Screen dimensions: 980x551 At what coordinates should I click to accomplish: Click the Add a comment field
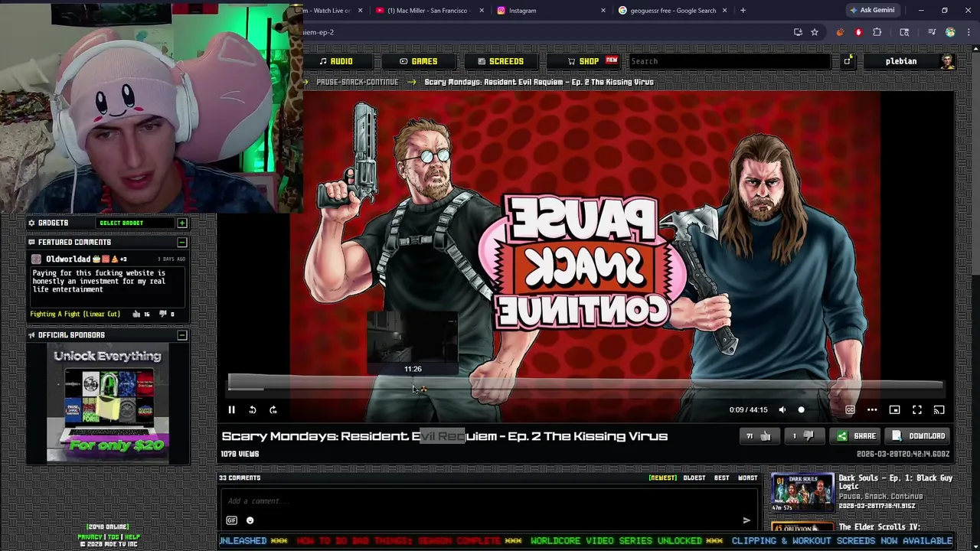pos(488,501)
